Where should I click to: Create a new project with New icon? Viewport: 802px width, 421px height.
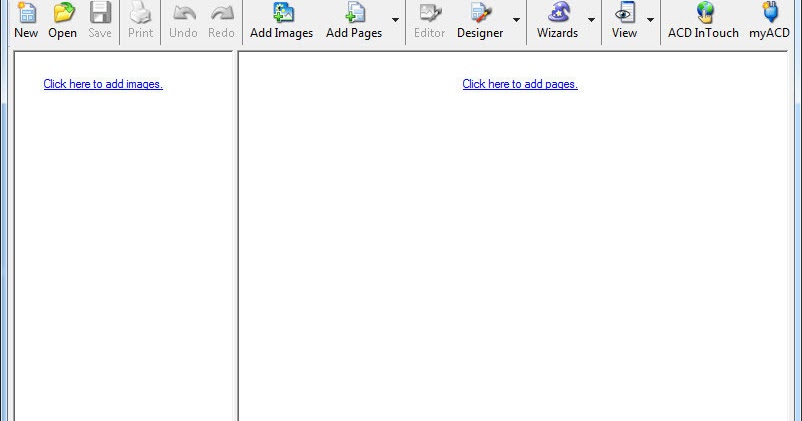(x=26, y=12)
